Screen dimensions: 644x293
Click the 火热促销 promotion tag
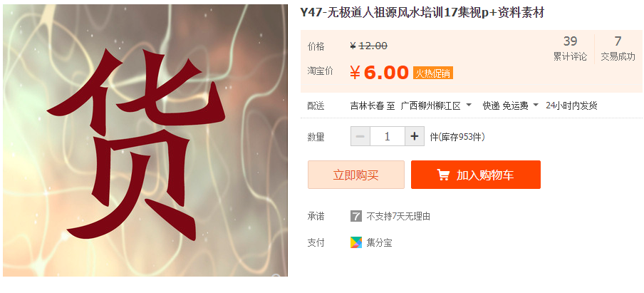click(x=433, y=73)
